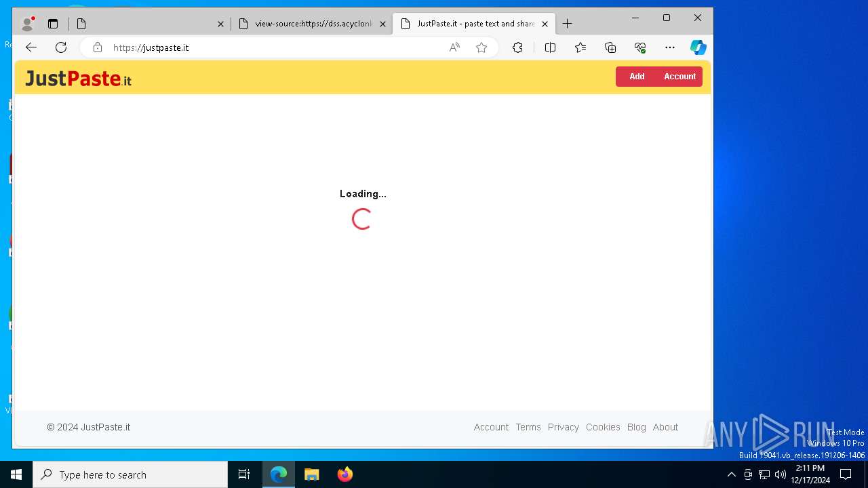Viewport: 868px width, 488px height.
Task: Open the clock and calendar
Action: [810, 474]
